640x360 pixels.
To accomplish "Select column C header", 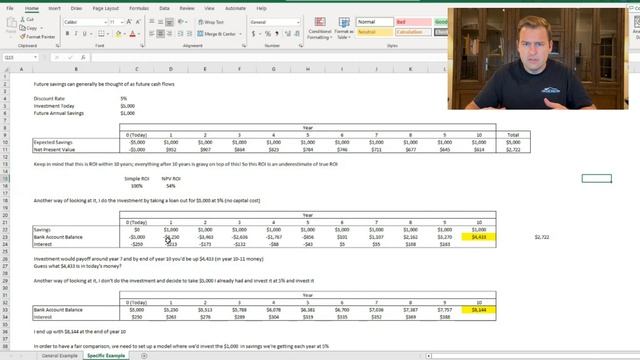I will click(137, 69).
